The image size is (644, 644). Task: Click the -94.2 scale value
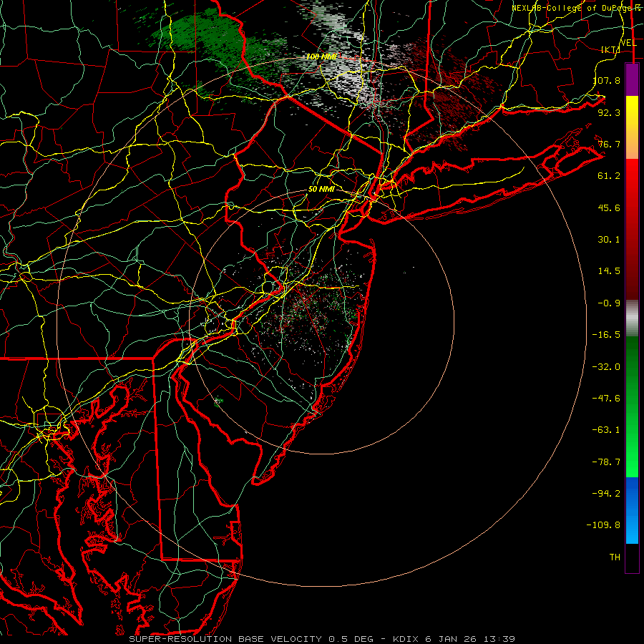pos(606,494)
